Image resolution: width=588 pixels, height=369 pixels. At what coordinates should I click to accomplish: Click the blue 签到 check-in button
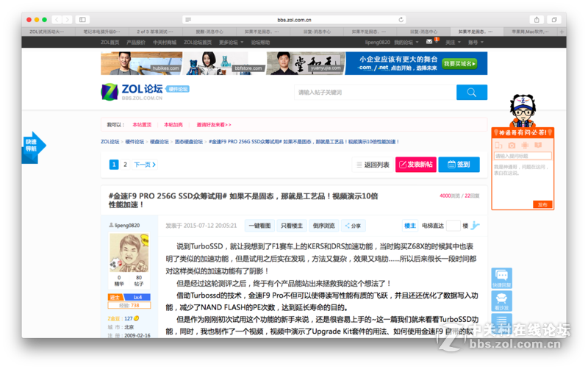click(x=459, y=165)
